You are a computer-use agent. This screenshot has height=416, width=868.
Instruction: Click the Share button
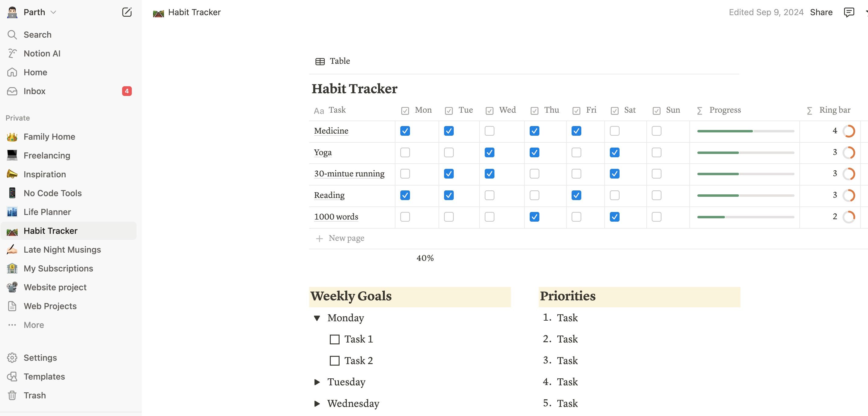click(821, 12)
